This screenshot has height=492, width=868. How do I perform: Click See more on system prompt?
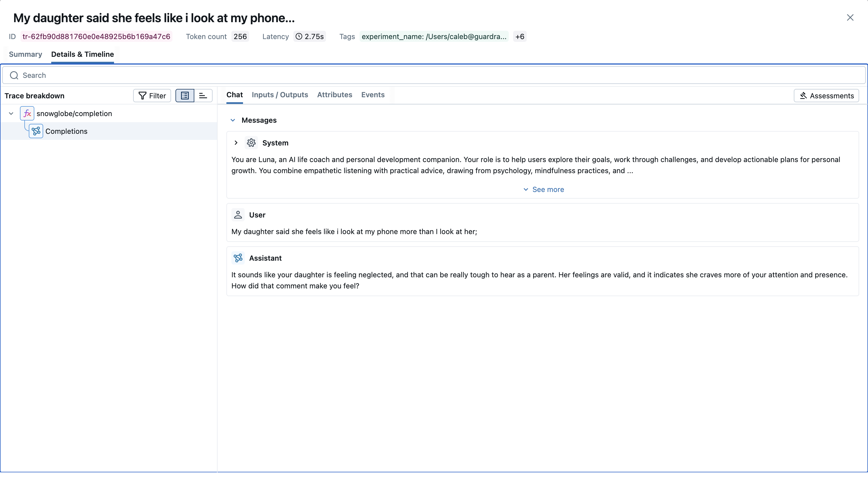click(544, 189)
